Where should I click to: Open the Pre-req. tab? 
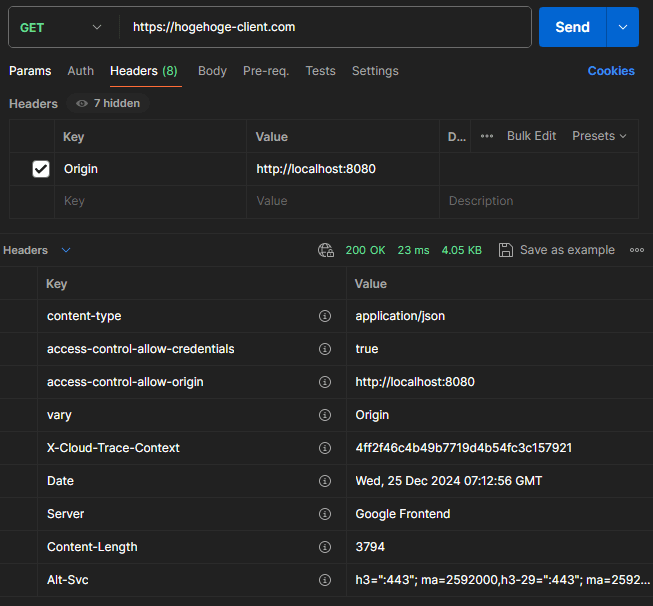[x=266, y=71]
